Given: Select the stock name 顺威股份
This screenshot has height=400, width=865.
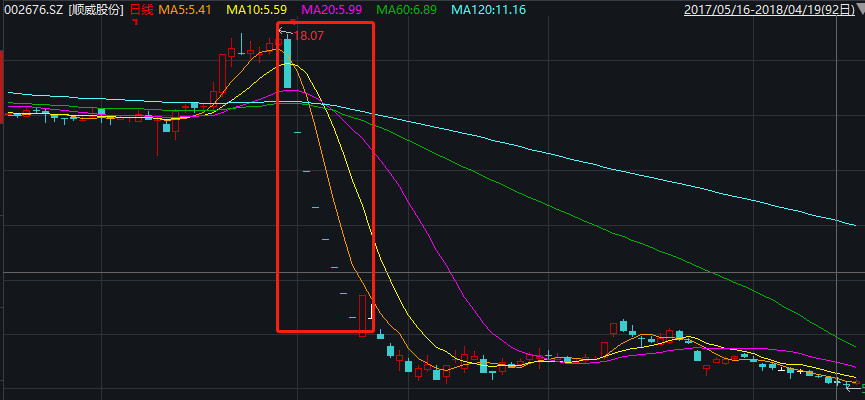Looking at the screenshot, I should (x=96, y=9).
